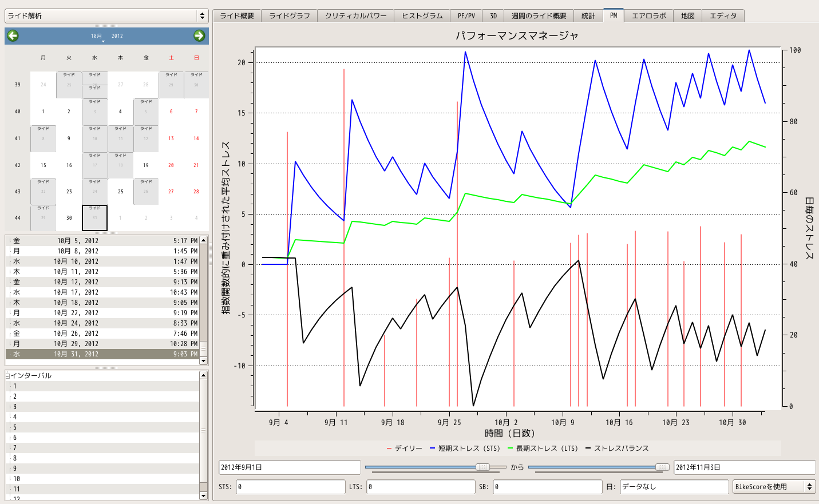The height and width of the screenshot is (504, 819).
Task: Open the 週間のライド概要 tab
Action: pos(539,16)
